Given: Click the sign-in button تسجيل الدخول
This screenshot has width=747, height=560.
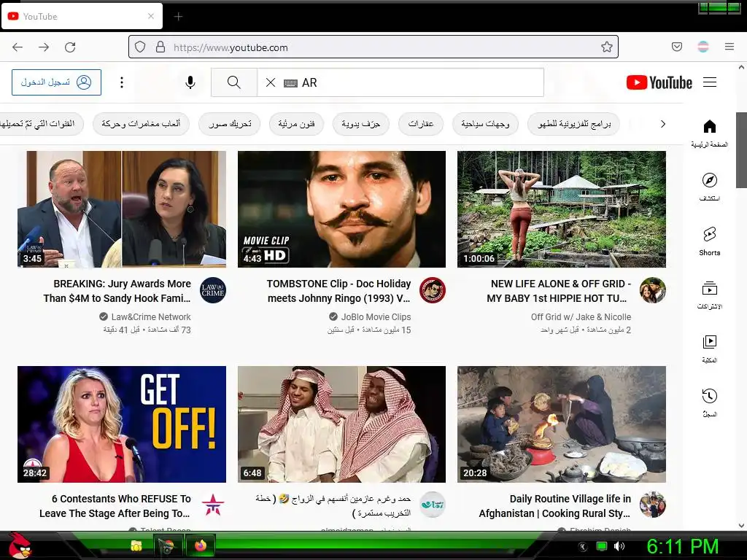Looking at the screenshot, I should click(x=56, y=82).
